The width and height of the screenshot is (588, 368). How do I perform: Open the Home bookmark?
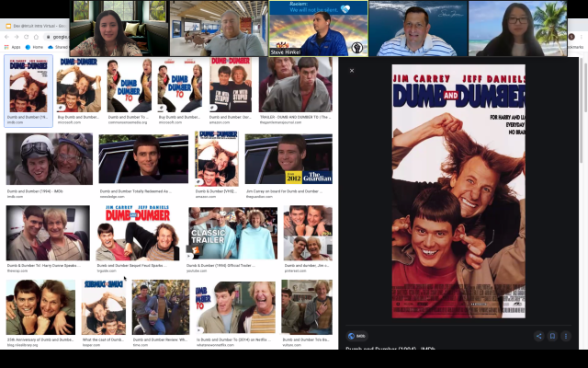[34, 47]
